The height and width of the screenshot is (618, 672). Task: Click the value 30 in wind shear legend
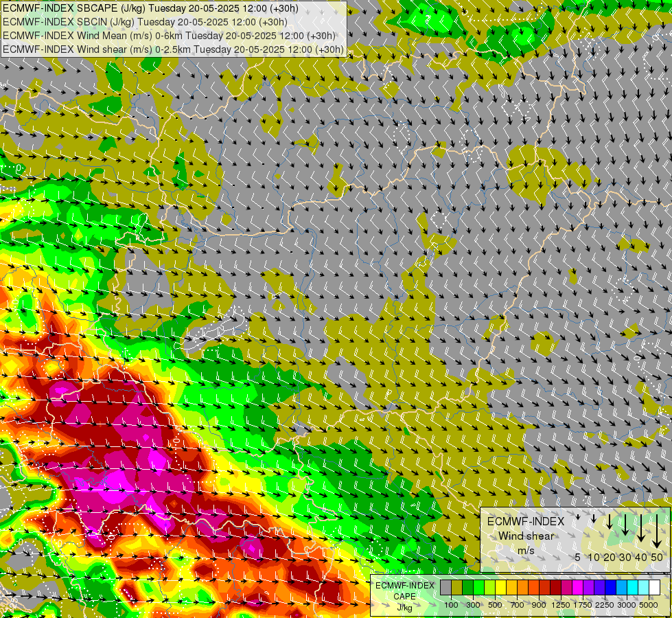click(x=625, y=557)
